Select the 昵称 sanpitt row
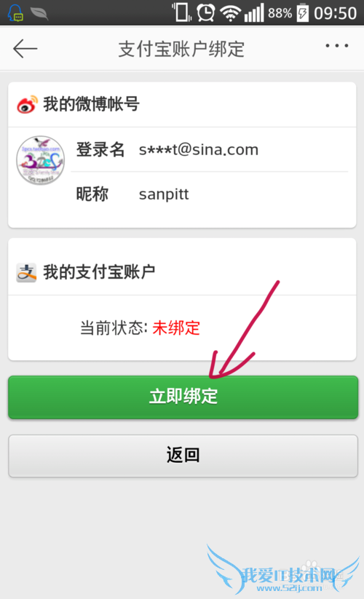 pyautogui.click(x=210, y=194)
